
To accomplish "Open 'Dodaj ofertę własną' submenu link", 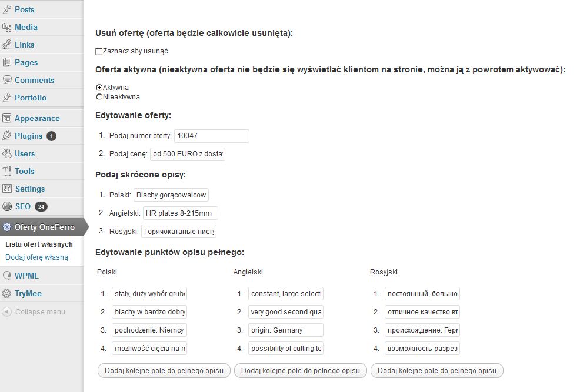I will [x=36, y=257].
